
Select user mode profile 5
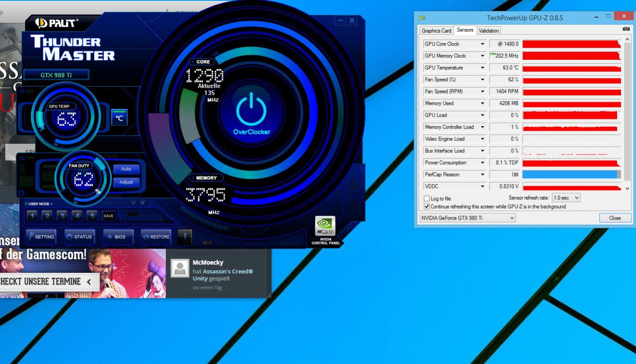[x=92, y=216]
